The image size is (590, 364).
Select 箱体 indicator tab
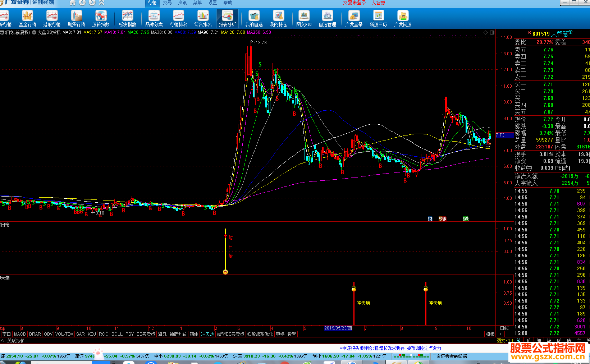coord(194,334)
